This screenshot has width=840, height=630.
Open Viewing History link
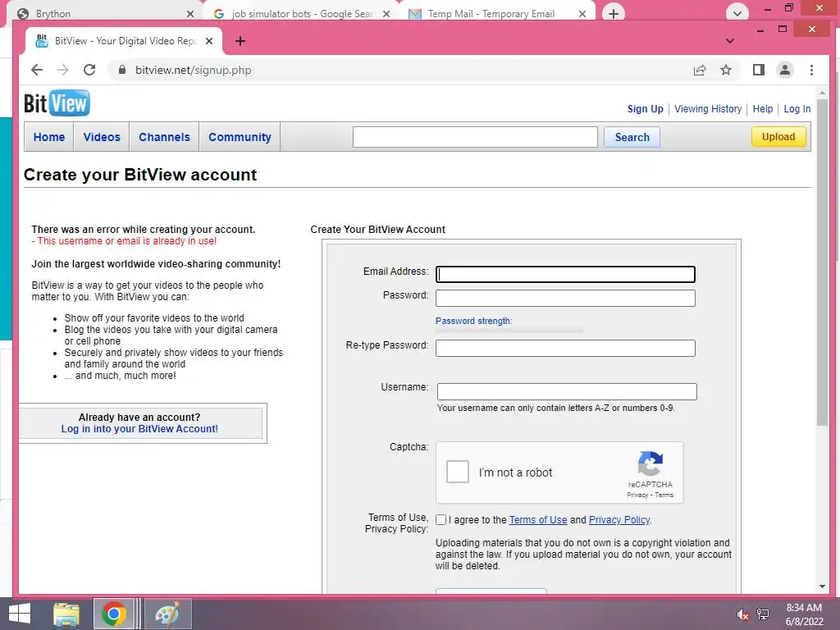click(x=708, y=109)
